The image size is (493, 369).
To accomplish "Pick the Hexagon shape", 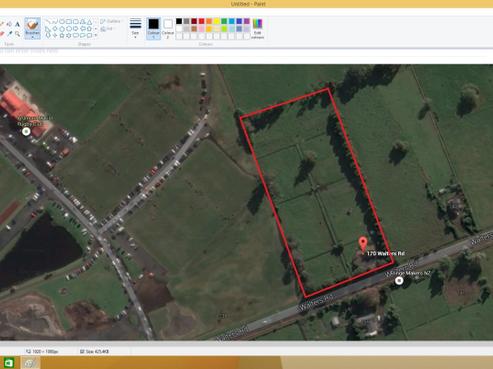I will point(69,29).
